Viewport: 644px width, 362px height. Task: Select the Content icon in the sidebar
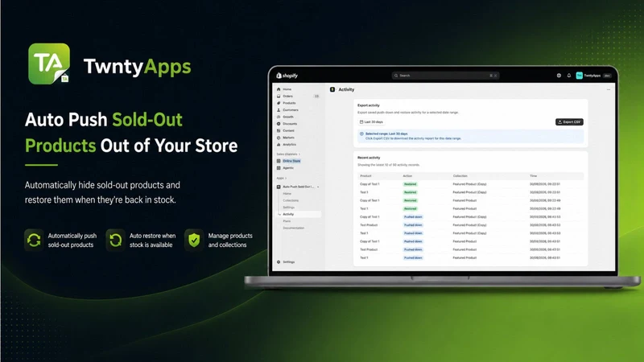click(279, 130)
